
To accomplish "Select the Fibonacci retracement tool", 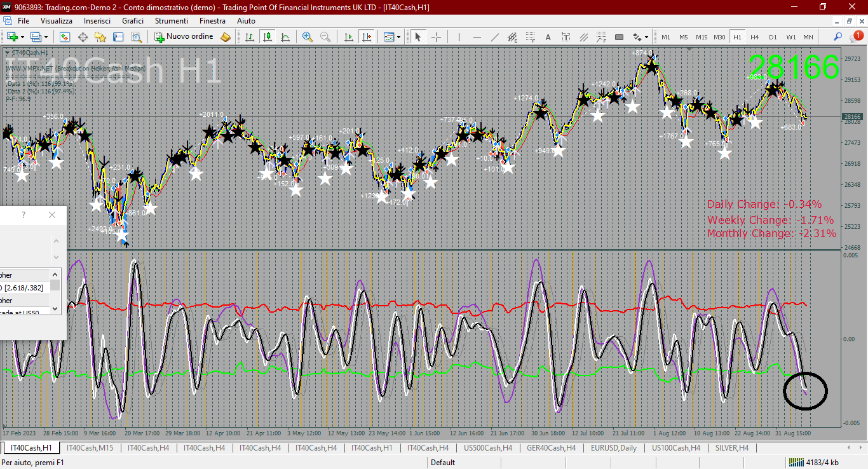I will pyautogui.click(x=530, y=37).
